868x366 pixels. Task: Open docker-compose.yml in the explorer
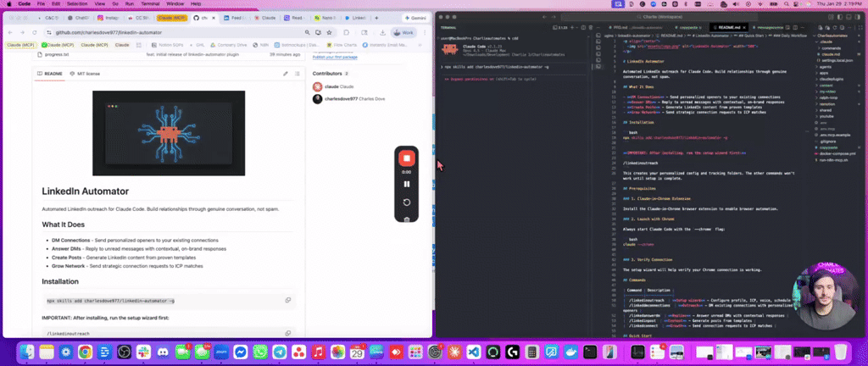pyautogui.click(x=836, y=153)
